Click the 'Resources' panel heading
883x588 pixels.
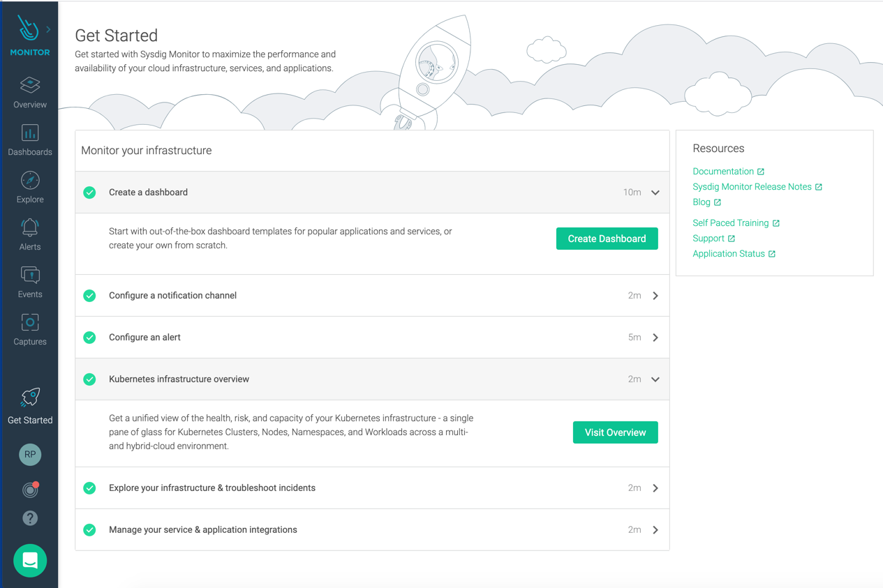(718, 149)
